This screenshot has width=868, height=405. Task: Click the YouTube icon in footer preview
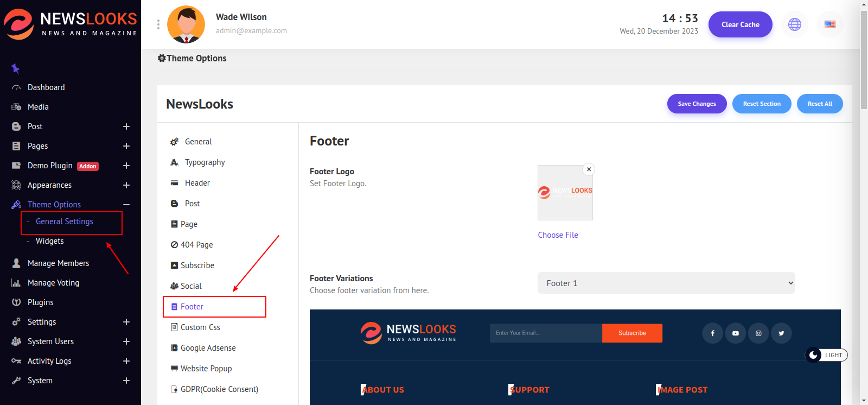(735, 333)
